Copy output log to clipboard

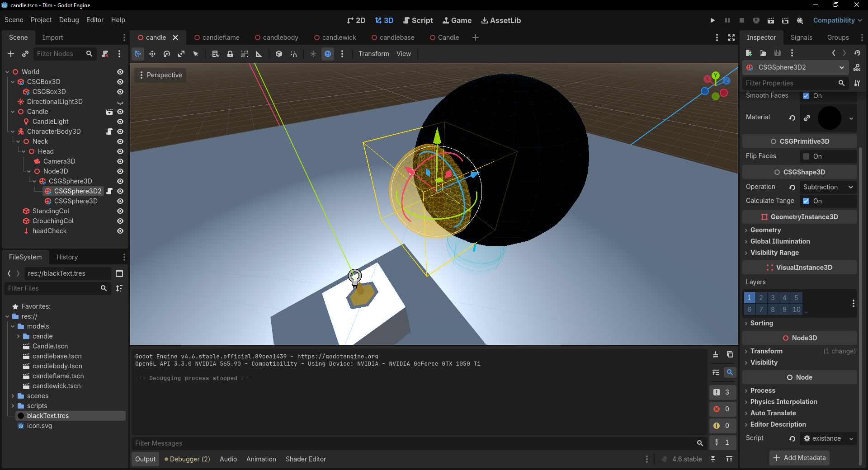[x=730, y=354]
